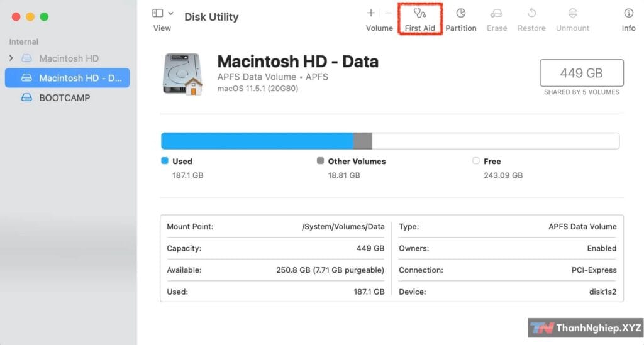Click the Disk Utility window title
The image size is (644, 345).
[x=211, y=17]
